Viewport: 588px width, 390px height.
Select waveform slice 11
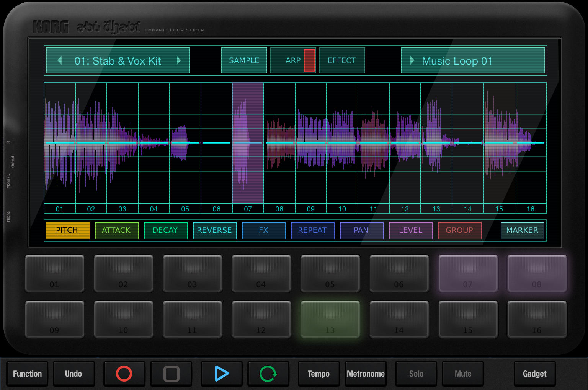[374, 148]
